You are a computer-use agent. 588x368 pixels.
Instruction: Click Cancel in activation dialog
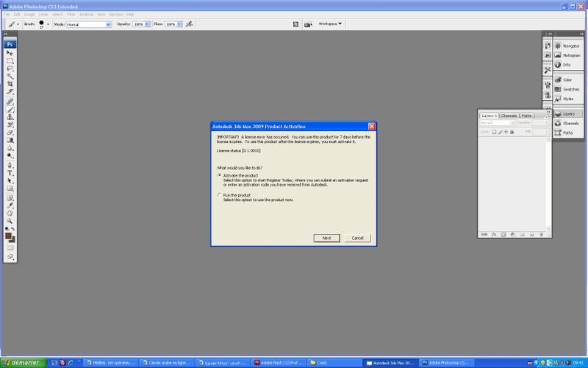click(x=357, y=238)
